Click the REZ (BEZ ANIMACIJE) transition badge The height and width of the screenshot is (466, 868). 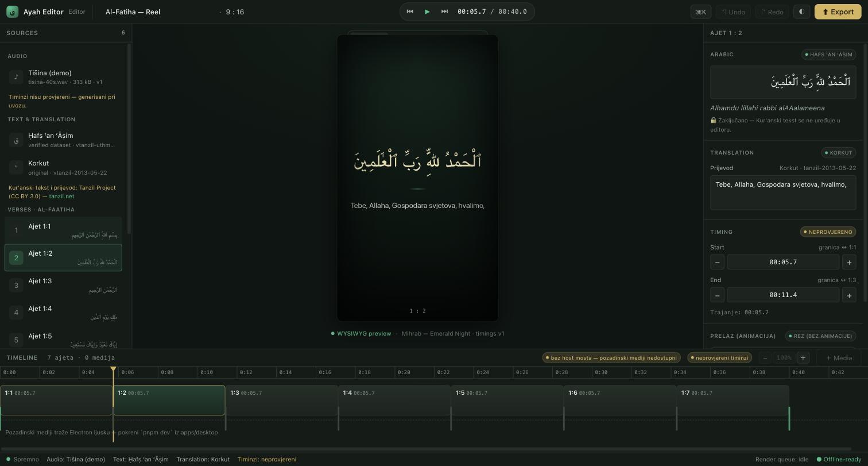pyautogui.click(x=821, y=336)
